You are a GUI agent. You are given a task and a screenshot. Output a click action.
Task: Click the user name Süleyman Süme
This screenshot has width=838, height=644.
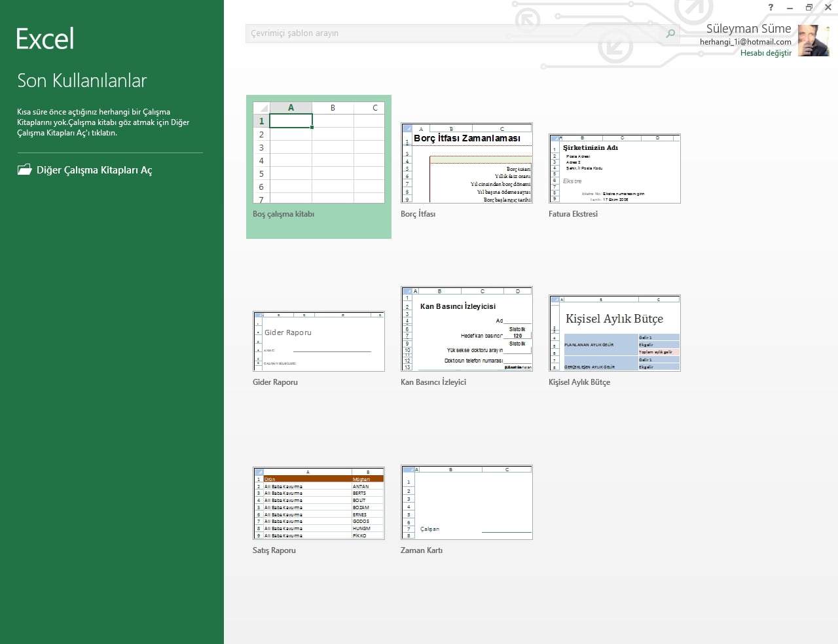click(x=748, y=28)
